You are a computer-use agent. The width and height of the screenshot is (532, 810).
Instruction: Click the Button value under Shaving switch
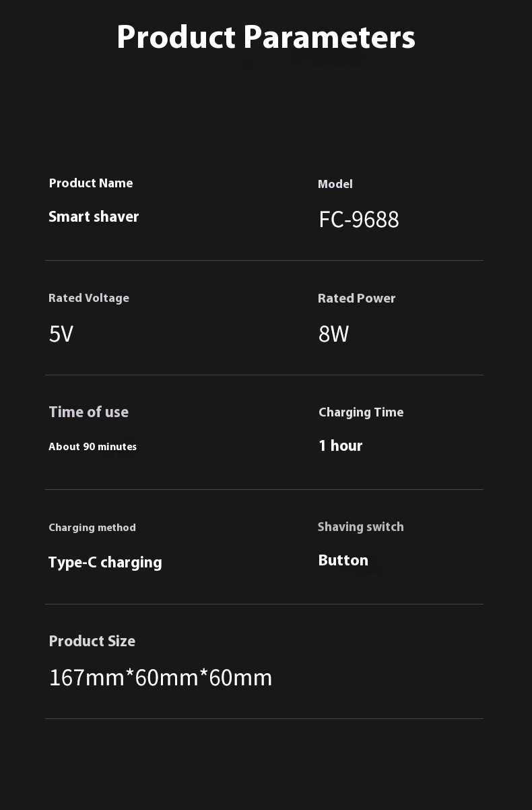(x=343, y=561)
